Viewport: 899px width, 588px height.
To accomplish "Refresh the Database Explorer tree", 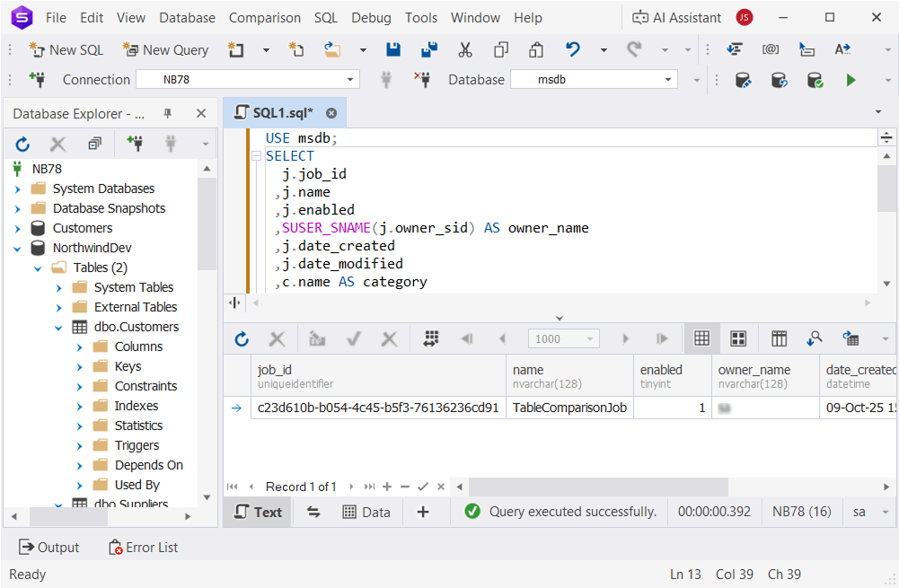I will click(x=22, y=143).
